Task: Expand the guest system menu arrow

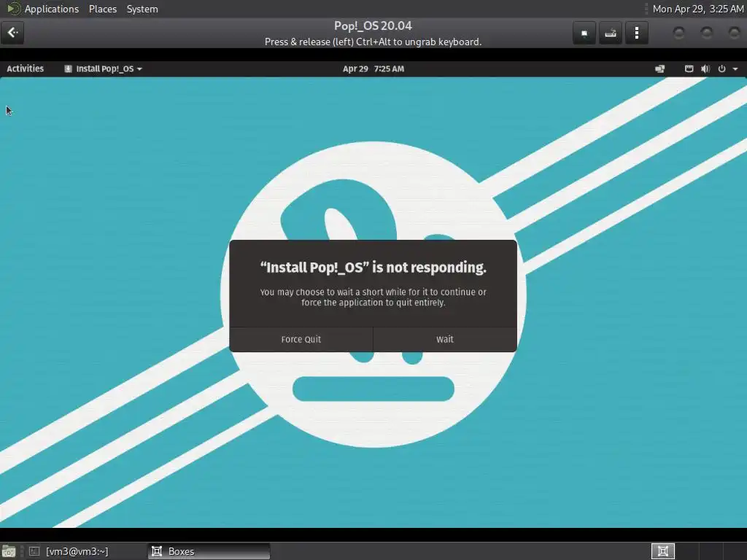Action: [735, 69]
